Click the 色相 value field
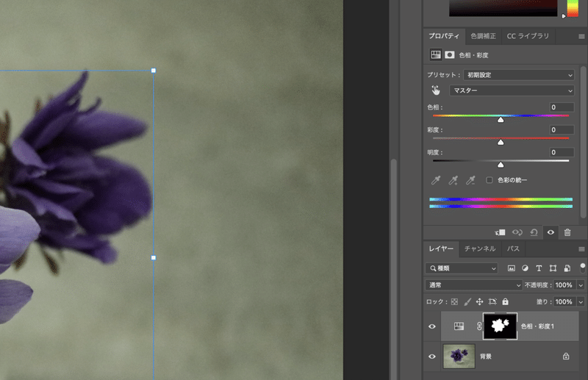The height and width of the screenshot is (380, 588). coord(562,107)
